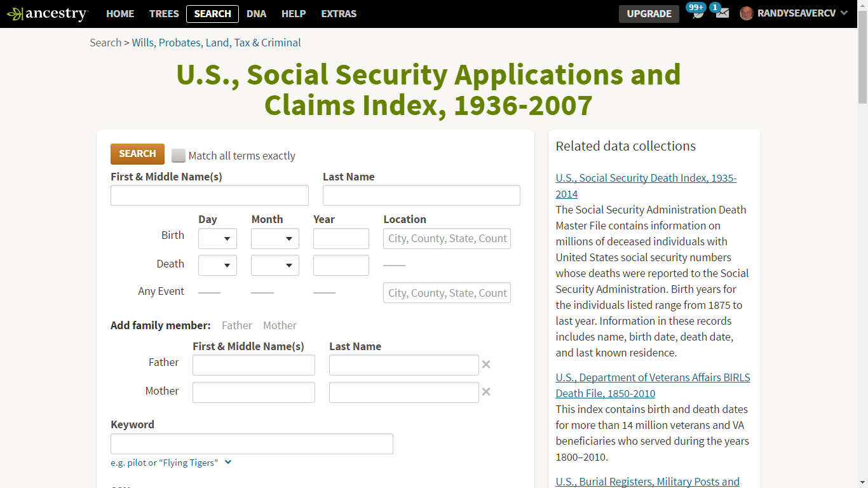Go to the HOME menu

(x=120, y=13)
